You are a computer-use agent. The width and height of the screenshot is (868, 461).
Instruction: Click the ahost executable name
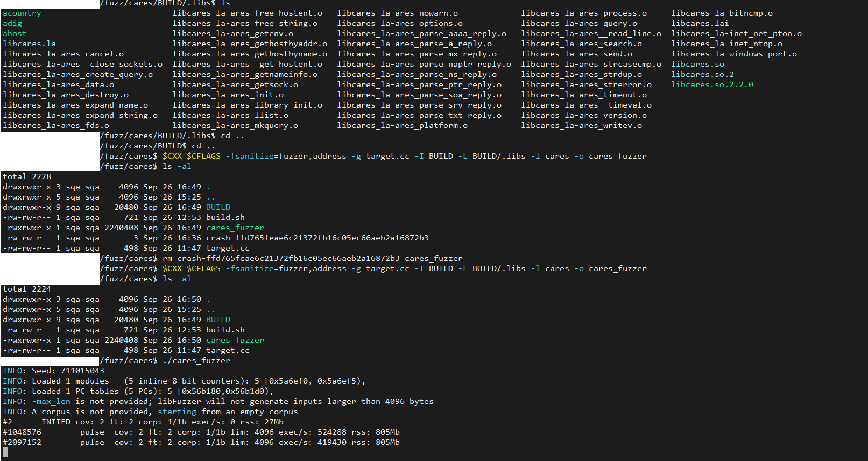click(15, 33)
